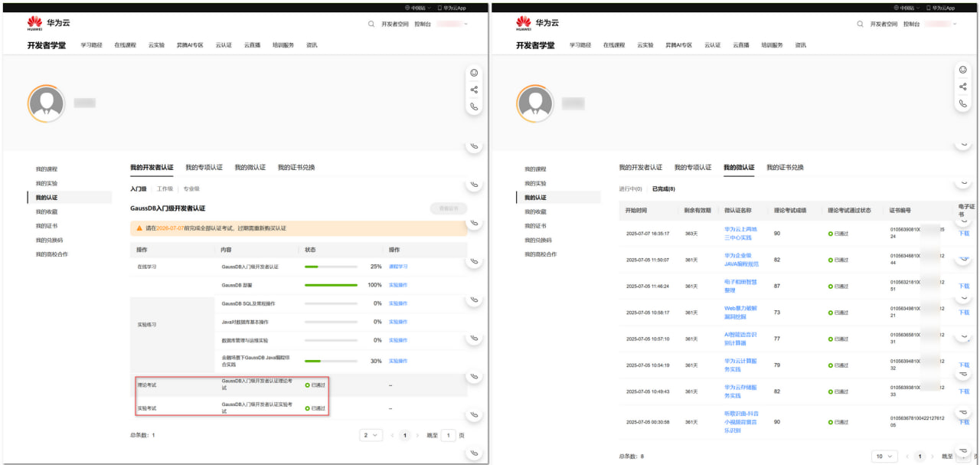Click 实验操作 link for GaussDB 部署

coord(398,285)
